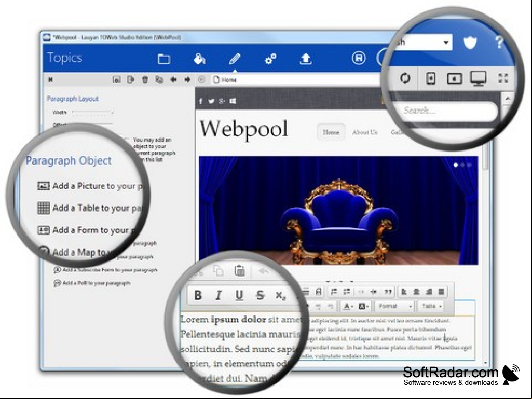Screen dimensions: 532x399
Task: Click the Topics heading
Action: tap(64, 58)
